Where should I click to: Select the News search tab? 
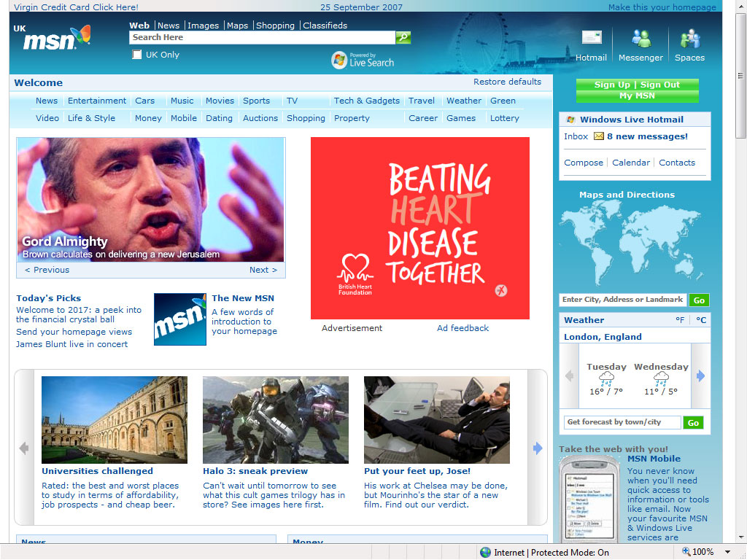[x=169, y=26]
